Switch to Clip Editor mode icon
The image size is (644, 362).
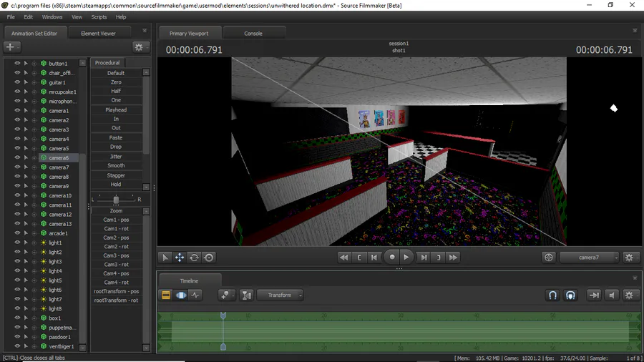point(166,295)
